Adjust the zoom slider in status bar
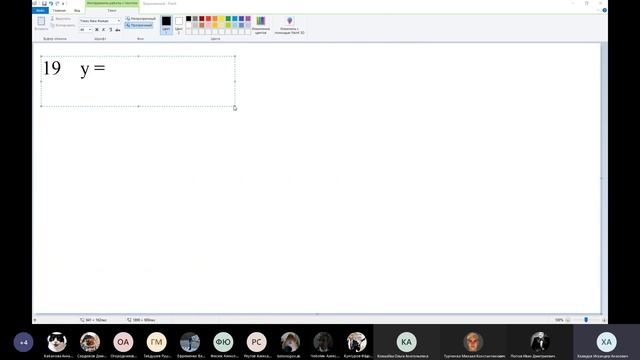Image resolution: width=640 pixels, height=360 pixels. point(586,320)
